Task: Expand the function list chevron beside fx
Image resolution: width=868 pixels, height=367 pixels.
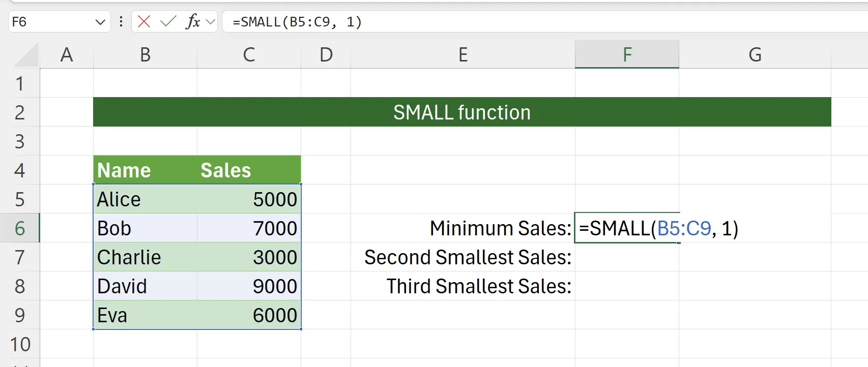Action: (x=210, y=22)
